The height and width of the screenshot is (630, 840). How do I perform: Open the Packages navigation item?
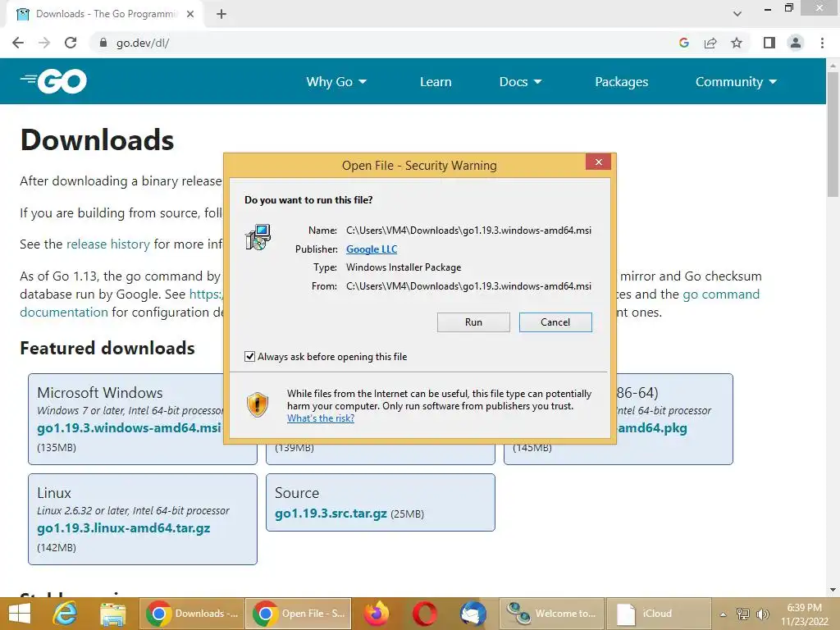tap(622, 82)
